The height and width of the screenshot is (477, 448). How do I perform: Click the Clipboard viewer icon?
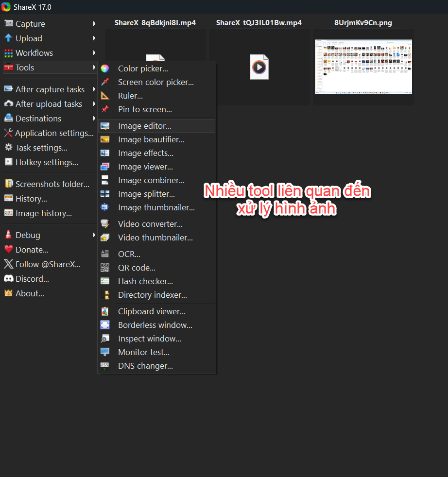click(105, 311)
